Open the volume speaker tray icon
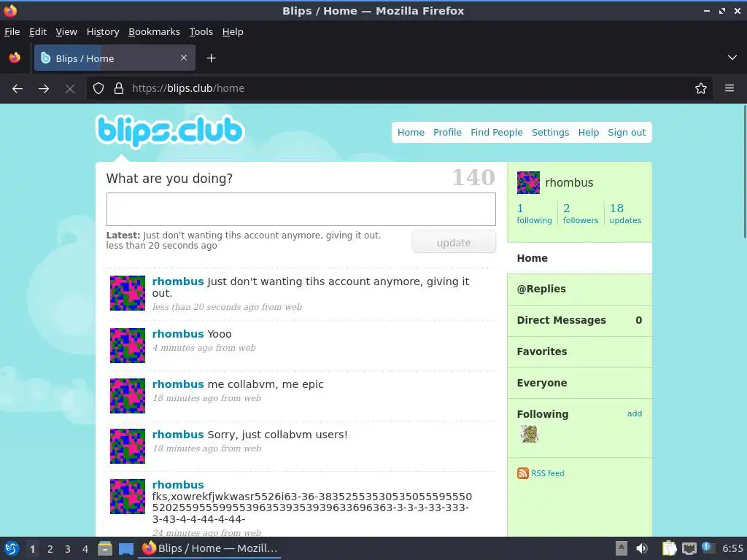The width and height of the screenshot is (747, 560). 642,548
